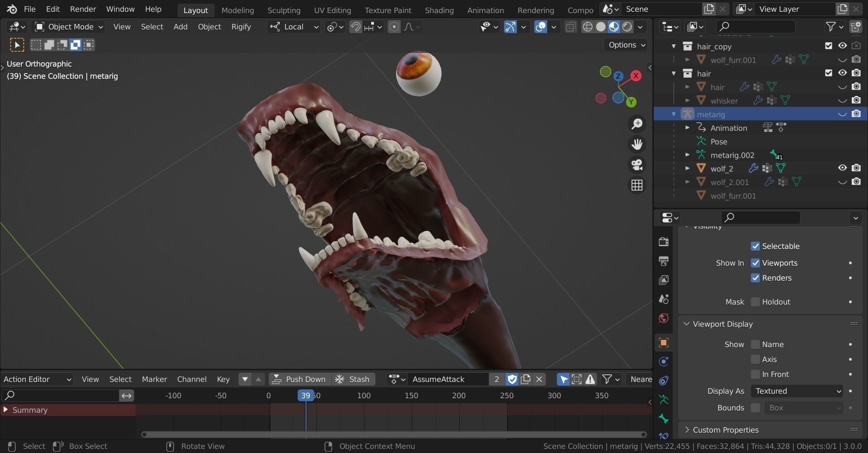Open the Render menu
The height and width of the screenshot is (453, 868).
point(83,9)
